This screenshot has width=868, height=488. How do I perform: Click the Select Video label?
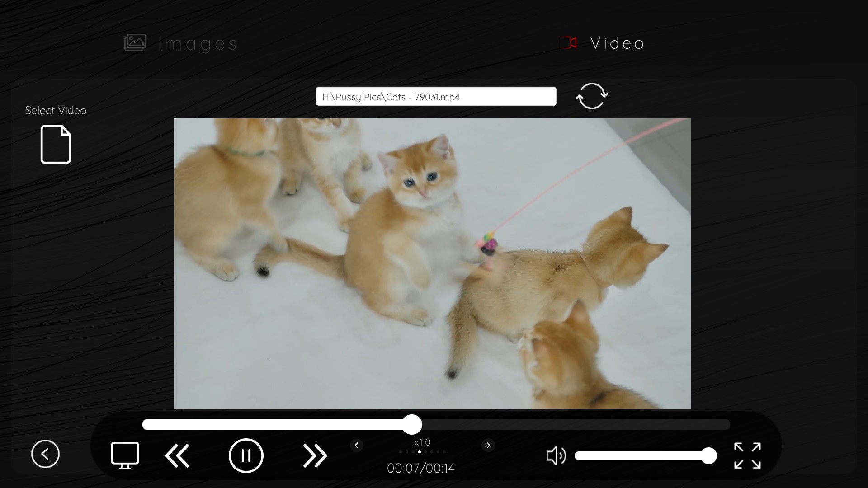click(x=56, y=111)
